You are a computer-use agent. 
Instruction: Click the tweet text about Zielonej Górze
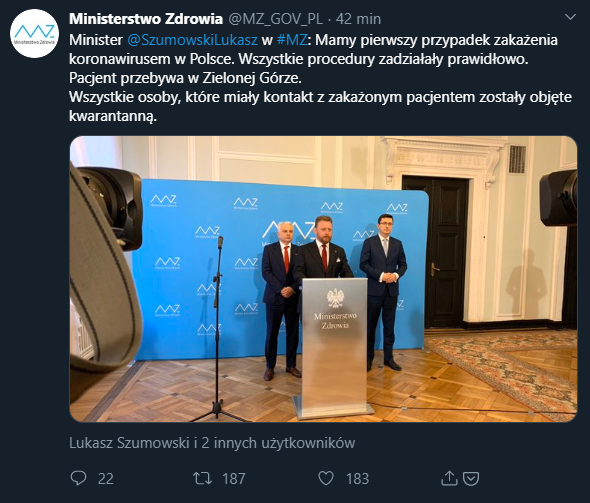[x=186, y=78]
